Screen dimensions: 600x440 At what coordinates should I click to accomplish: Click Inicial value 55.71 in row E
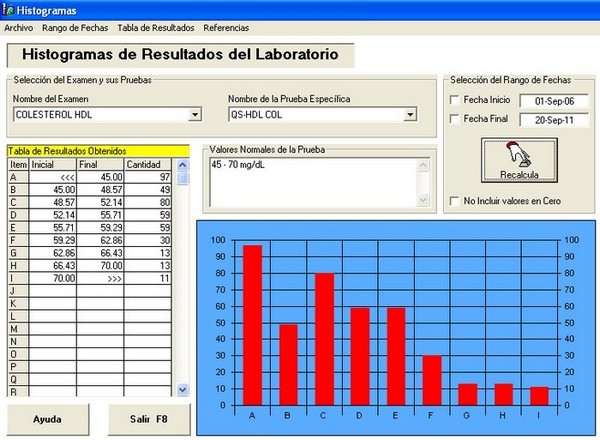(x=53, y=228)
